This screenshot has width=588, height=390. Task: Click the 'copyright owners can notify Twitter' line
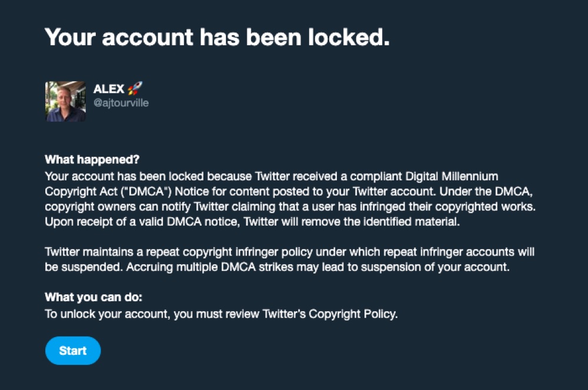click(x=290, y=206)
